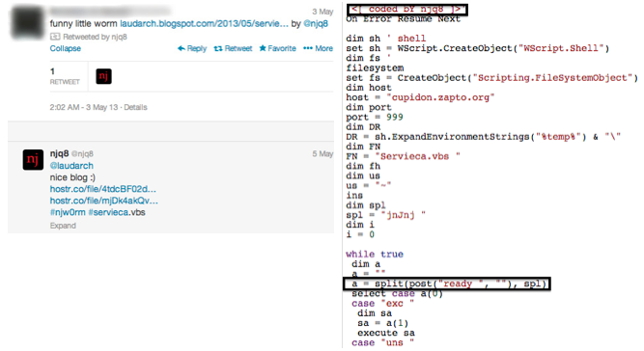
Task: Click the retweet arrows icon
Action: 218,48
